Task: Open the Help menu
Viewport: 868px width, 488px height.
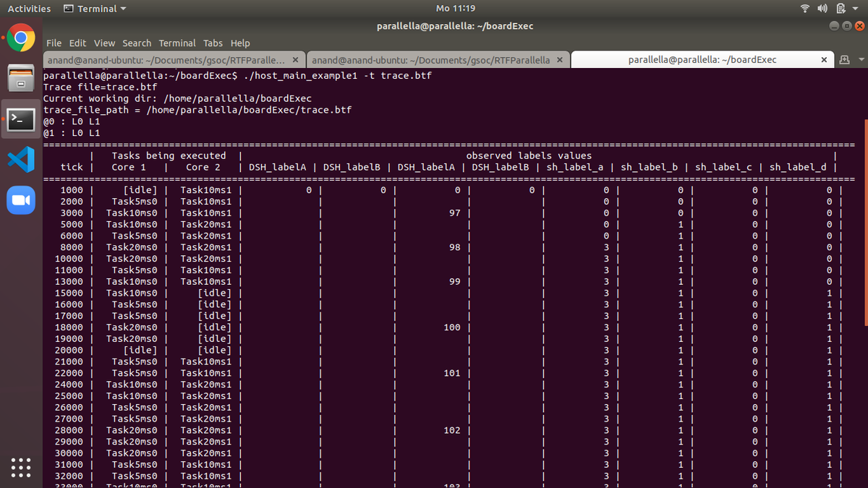Action: pos(240,43)
